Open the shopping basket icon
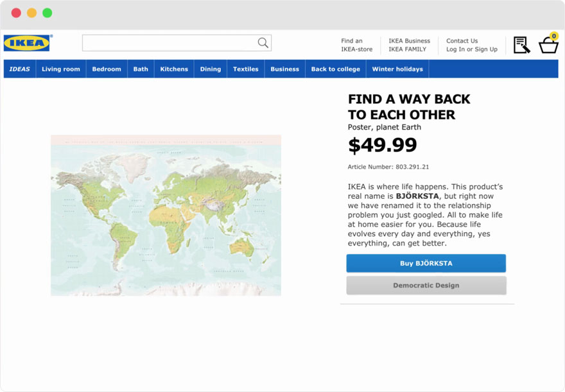Viewport: 565px width, 392px height. point(548,45)
